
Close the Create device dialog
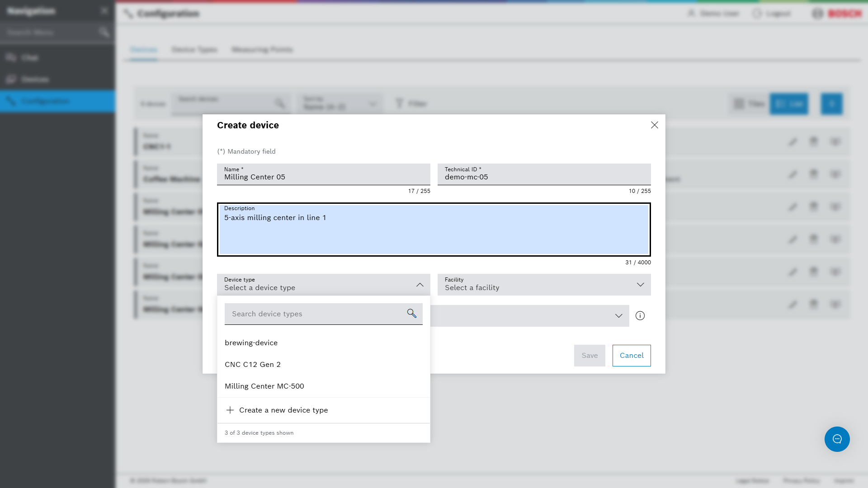click(x=654, y=125)
